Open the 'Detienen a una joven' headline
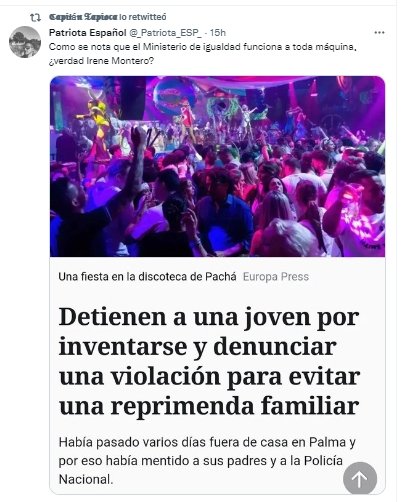The width and height of the screenshot is (401, 502). pyautogui.click(x=209, y=362)
